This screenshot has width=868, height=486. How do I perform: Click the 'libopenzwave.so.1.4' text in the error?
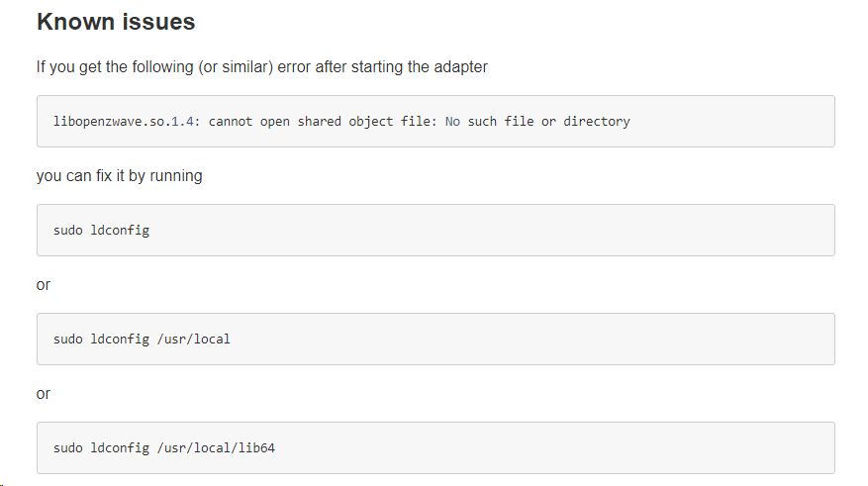point(123,121)
